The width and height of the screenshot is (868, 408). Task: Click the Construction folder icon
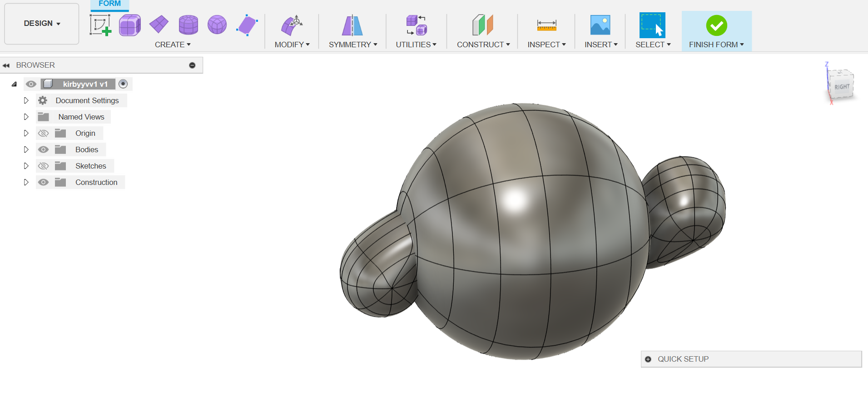coord(60,182)
